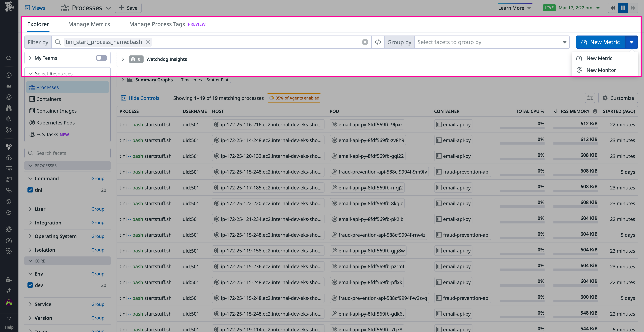
Task: Select the Kubernetes Pods resource
Action: pos(56,123)
